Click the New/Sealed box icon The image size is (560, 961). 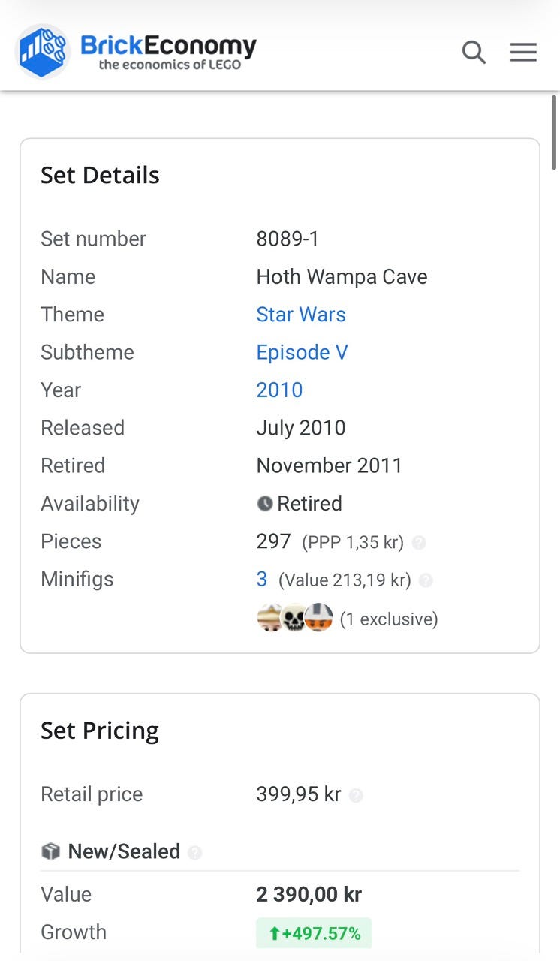point(50,851)
